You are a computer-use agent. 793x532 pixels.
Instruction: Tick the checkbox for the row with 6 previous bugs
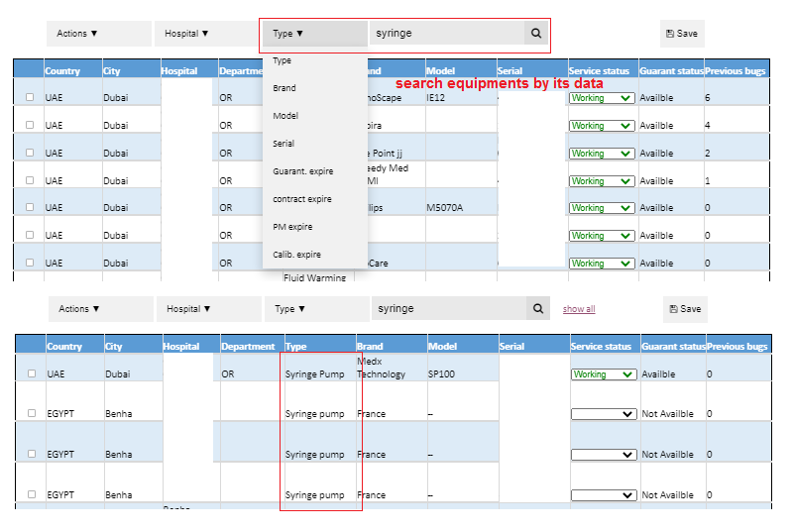coord(30,98)
